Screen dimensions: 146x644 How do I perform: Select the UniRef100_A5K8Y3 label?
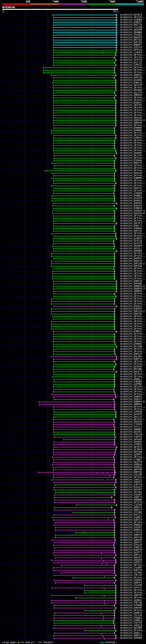pyautogui.click(x=131, y=482)
